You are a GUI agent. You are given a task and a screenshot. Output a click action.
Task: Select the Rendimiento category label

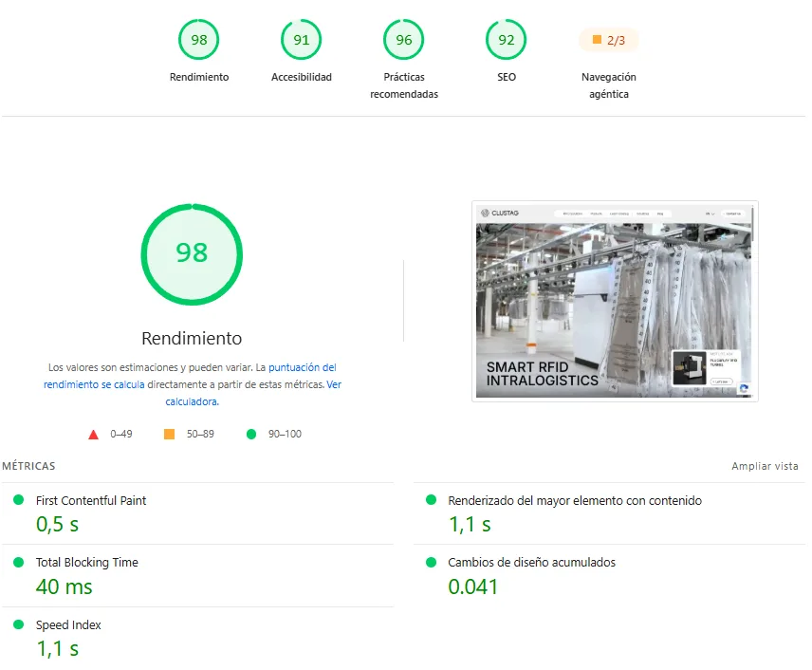[x=199, y=77]
